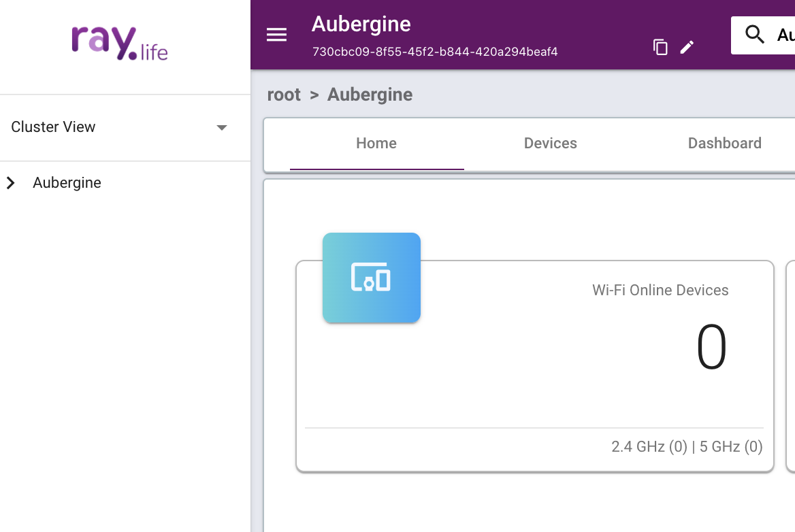The height and width of the screenshot is (532, 795).
Task: Switch to the Home tab
Action: (376, 144)
